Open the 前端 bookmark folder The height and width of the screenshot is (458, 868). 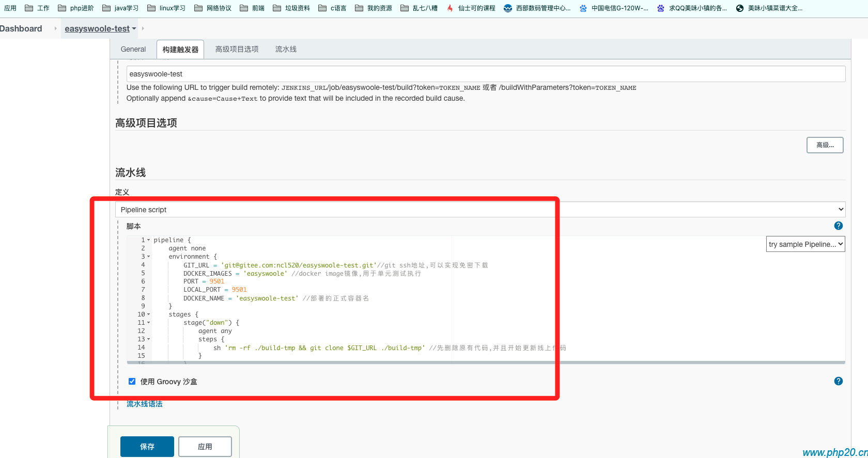pyautogui.click(x=252, y=8)
